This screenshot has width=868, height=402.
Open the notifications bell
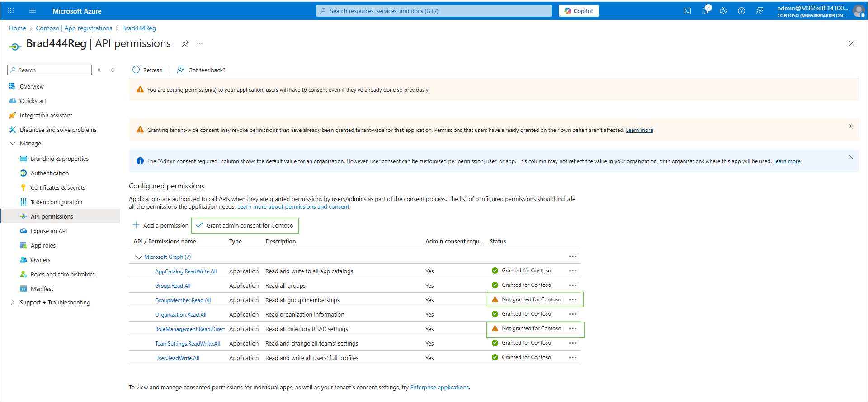point(705,11)
